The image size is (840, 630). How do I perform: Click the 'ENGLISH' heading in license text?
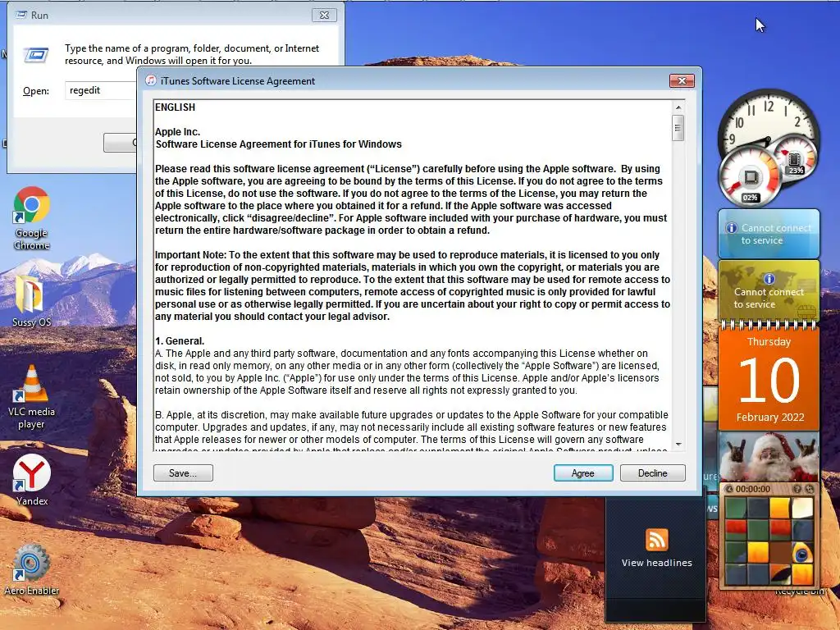coord(176,107)
